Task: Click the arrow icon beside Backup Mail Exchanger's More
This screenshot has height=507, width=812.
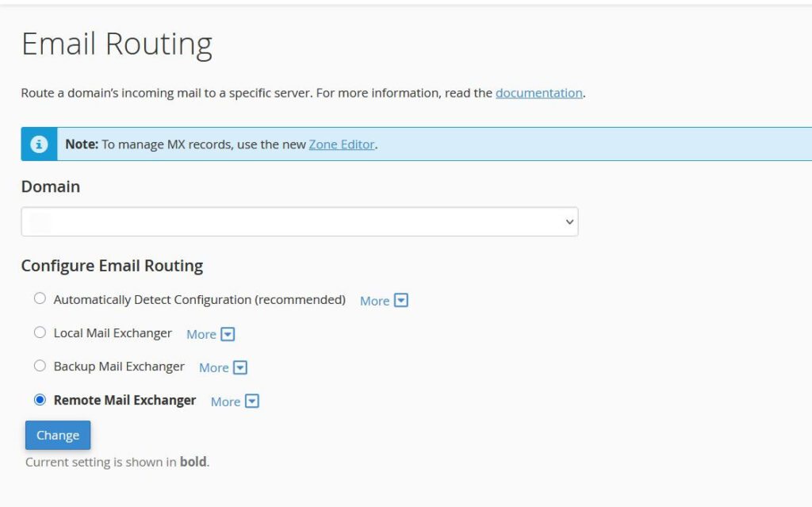Action: pos(240,367)
